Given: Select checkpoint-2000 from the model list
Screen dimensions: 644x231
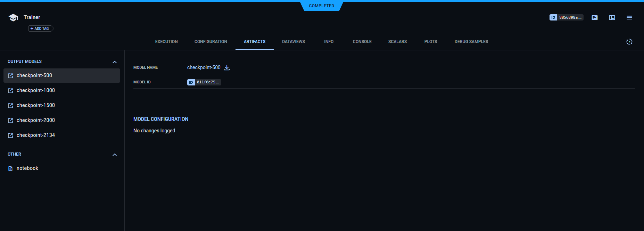Looking at the screenshot, I should (x=36, y=120).
